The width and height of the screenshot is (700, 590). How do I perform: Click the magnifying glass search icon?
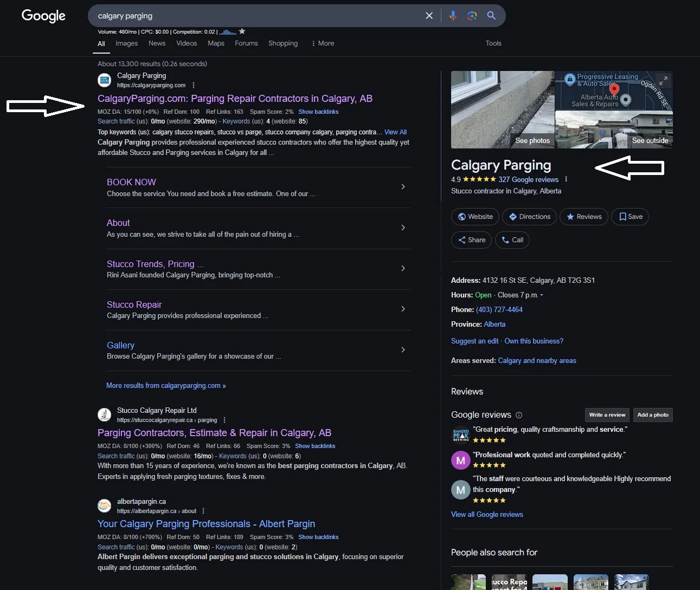(491, 16)
